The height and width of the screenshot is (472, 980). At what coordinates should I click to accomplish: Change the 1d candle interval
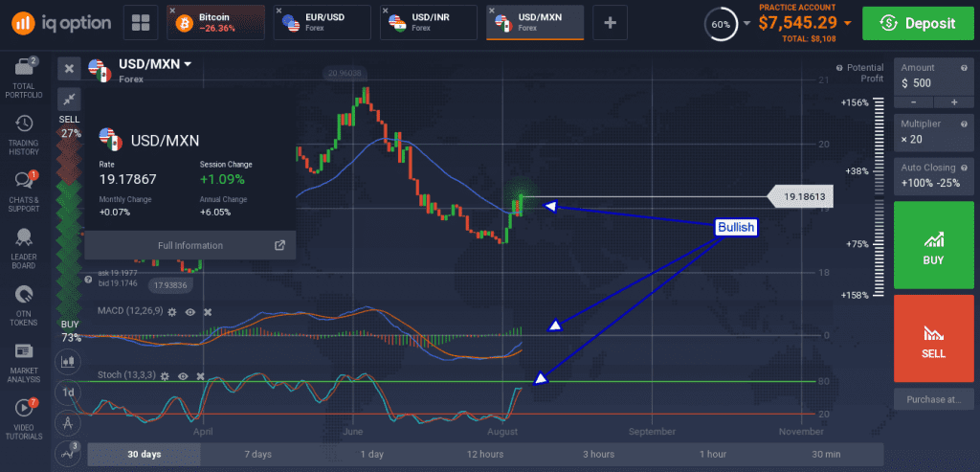point(68,393)
